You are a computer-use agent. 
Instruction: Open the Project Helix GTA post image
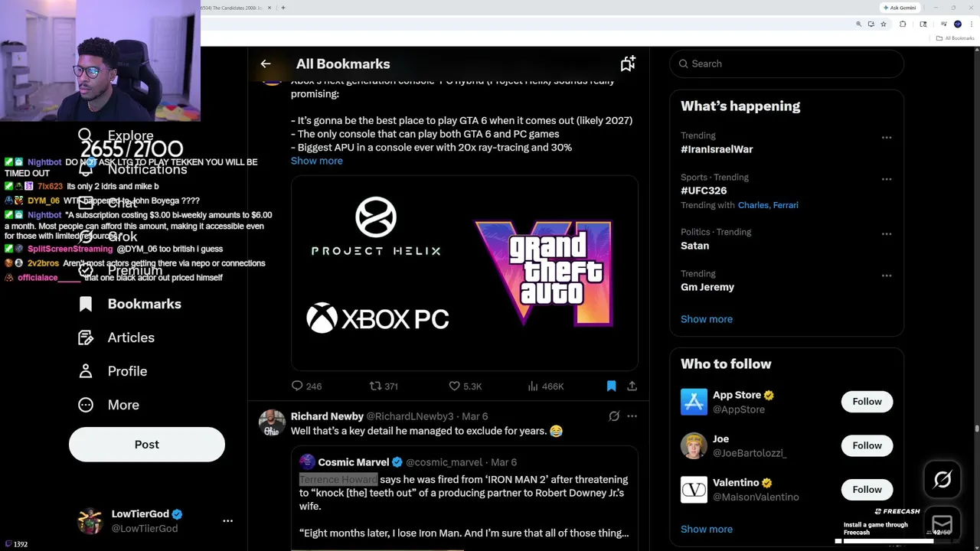(465, 273)
